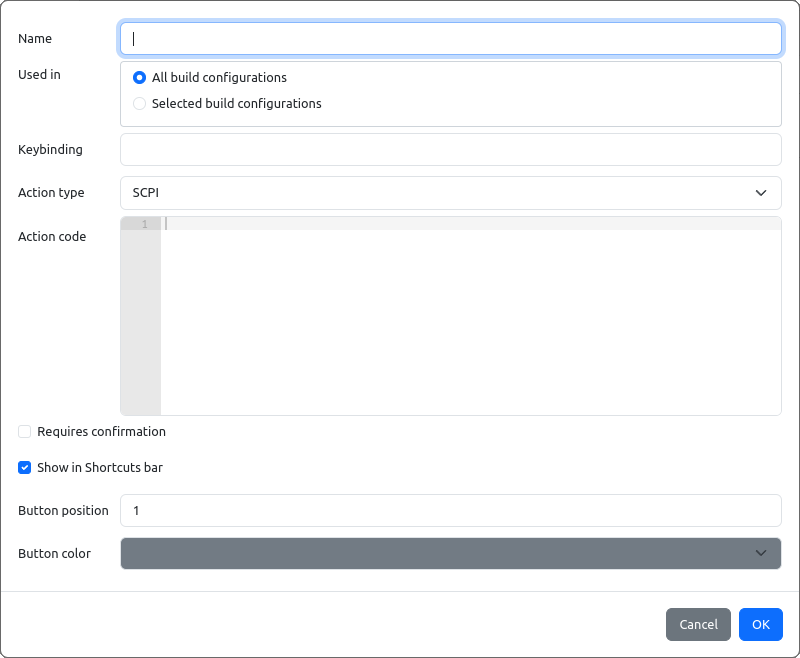
Task: Choose Selected build configurations radio option
Action: pos(139,104)
